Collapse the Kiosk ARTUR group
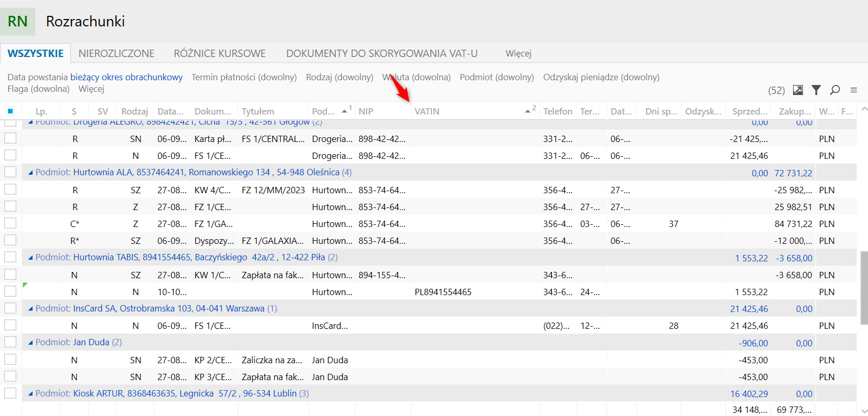The width and height of the screenshot is (868, 416). pos(31,394)
